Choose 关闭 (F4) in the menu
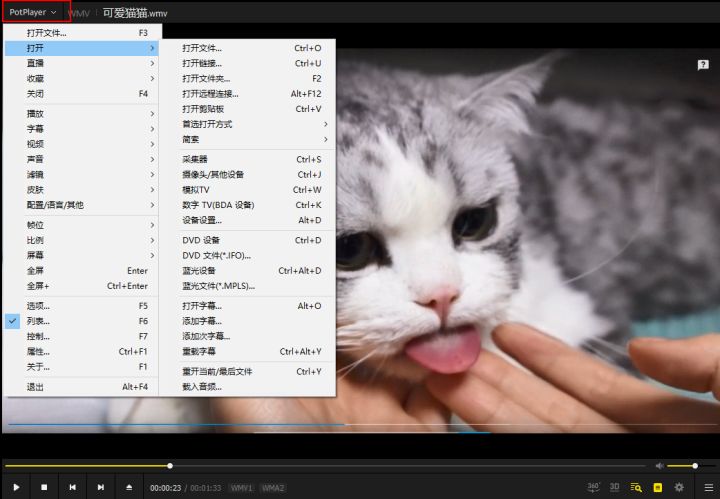720x499 pixels. tap(82, 94)
